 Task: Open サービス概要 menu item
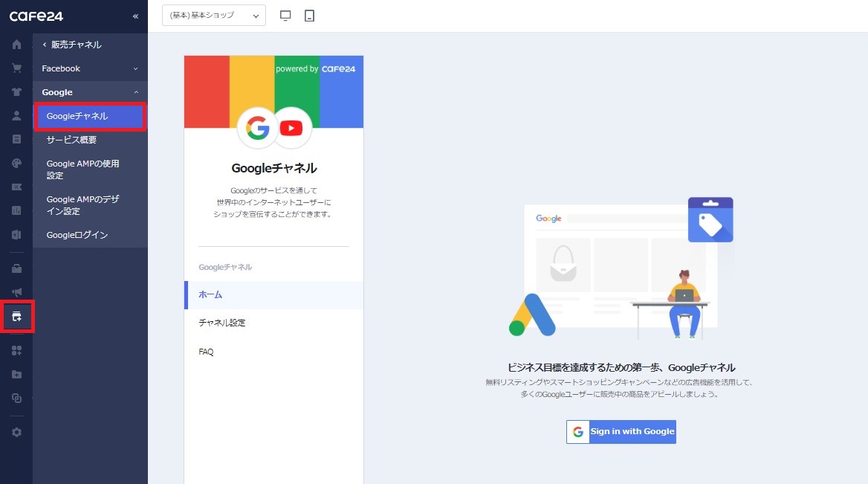[71, 140]
